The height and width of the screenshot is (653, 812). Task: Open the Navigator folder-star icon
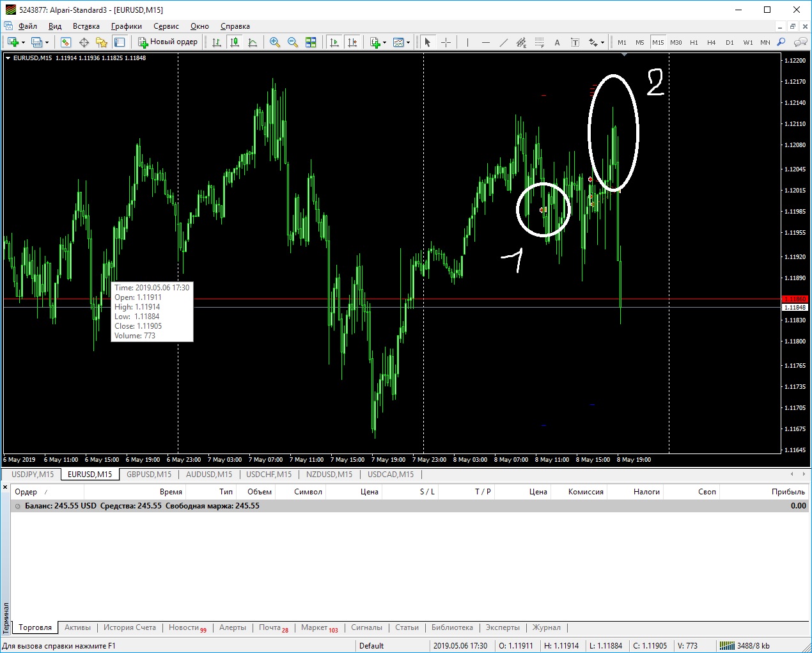pyautogui.click(x=102, y=42)
